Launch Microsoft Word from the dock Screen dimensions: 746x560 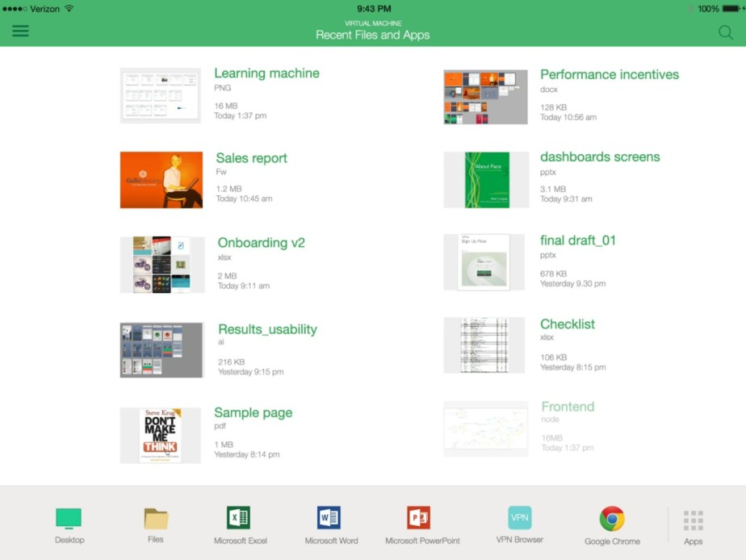329,518
